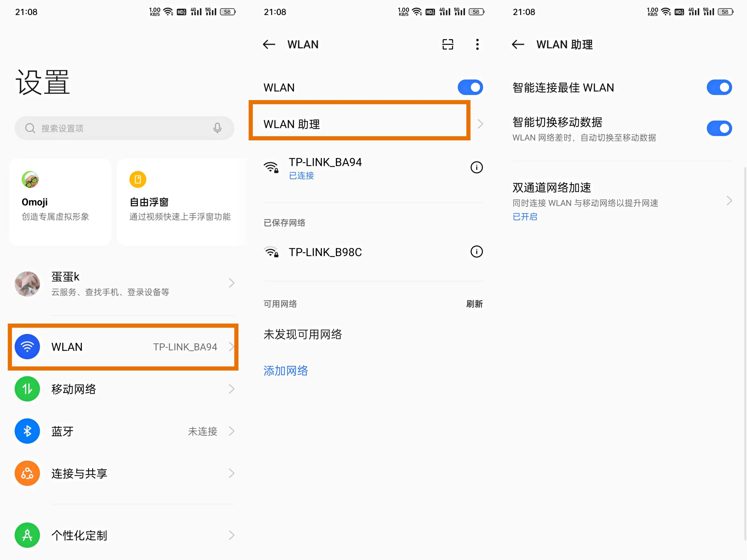Open the three-dot menu on WLAN page
This screenshot has height=560, width=747.
tap(477, 44)
